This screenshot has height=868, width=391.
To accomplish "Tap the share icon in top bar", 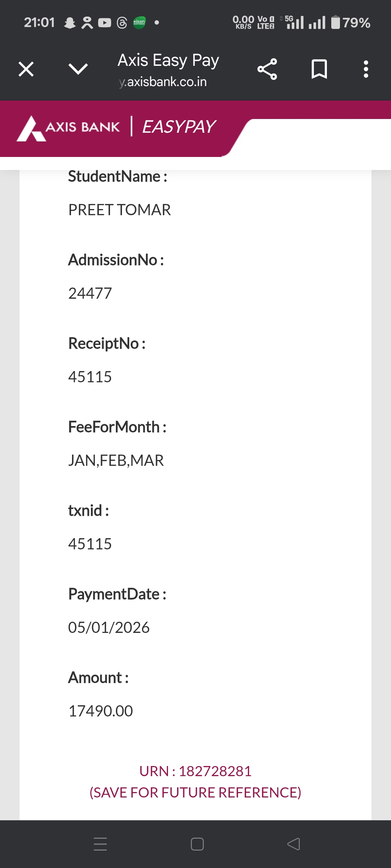I will coord(267,69).
